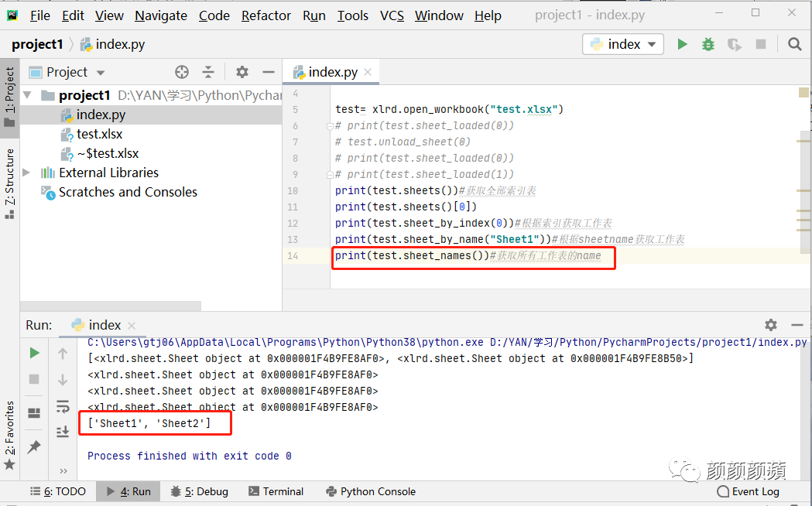This screenshot has height=506, width=812.
Task: Toggle scroll to end in Run output
Action: [63, 431]
